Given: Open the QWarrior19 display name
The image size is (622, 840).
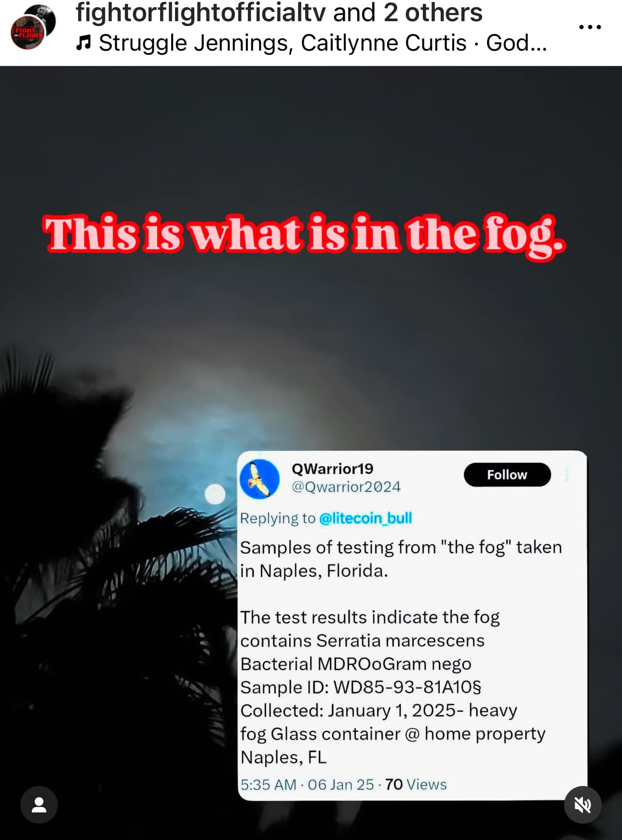Looking at the screenshot, I should click(x=332, y=469).
